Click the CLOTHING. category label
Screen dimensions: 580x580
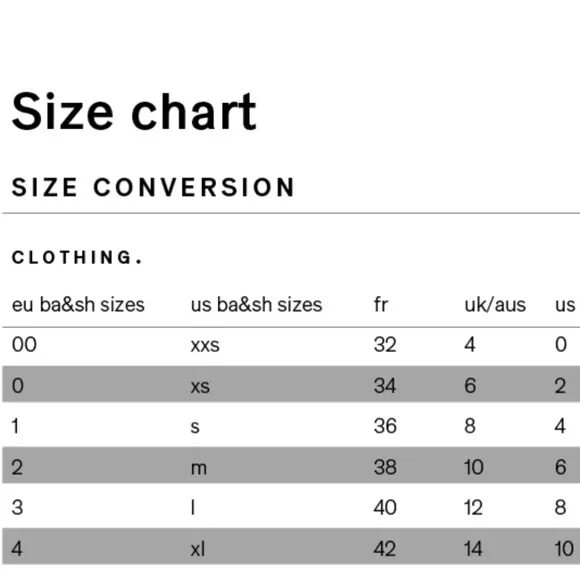[x=77, y=257]
